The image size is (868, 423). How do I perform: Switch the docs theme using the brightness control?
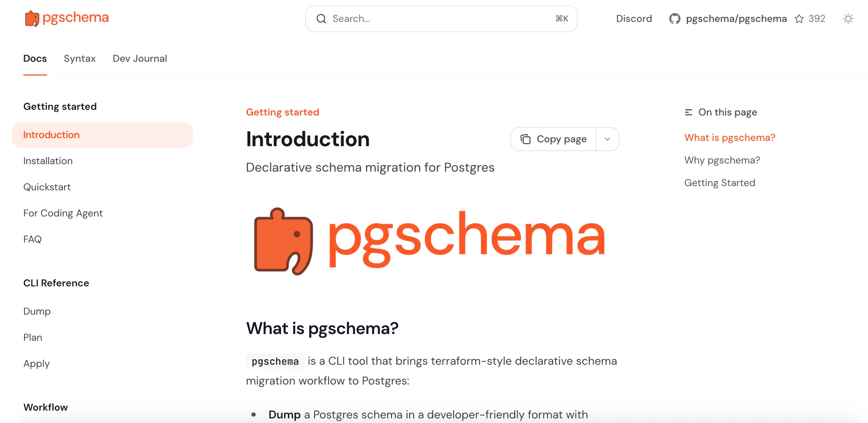tap(848, 19)
